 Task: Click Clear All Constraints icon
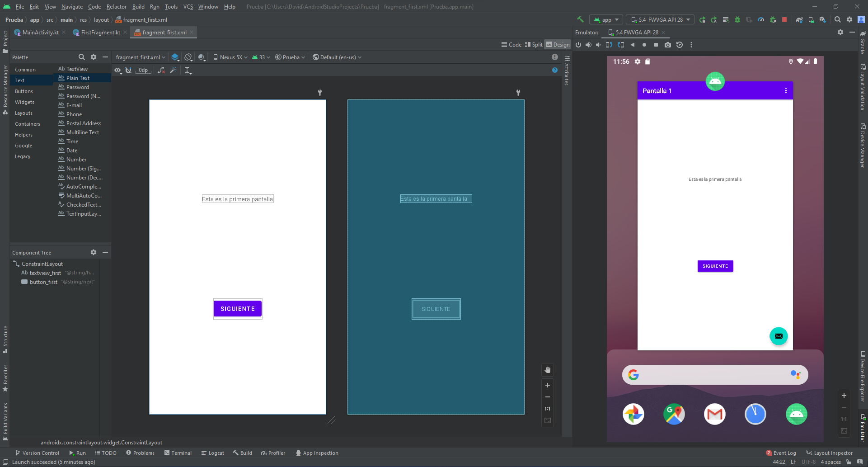[x=161, y=70]
